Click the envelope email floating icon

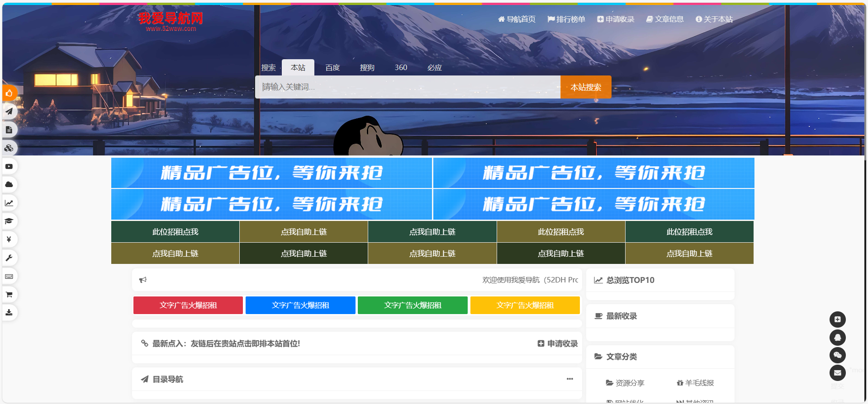coord(837,373)
